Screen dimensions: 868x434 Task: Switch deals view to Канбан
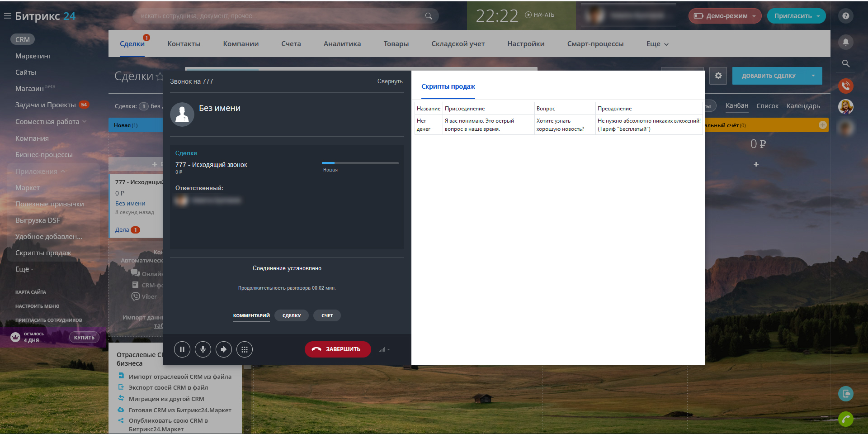737,105
